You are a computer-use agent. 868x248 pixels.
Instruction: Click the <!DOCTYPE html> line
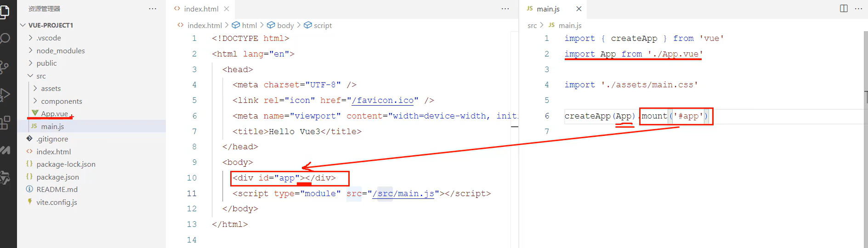click(x=250, y=38)
